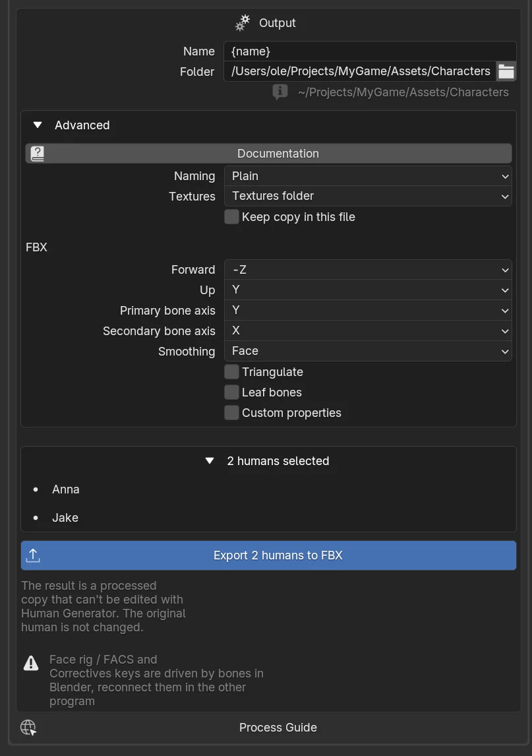
Task: Open the Secondary bone axis dropdown
Action: [368, 331]
